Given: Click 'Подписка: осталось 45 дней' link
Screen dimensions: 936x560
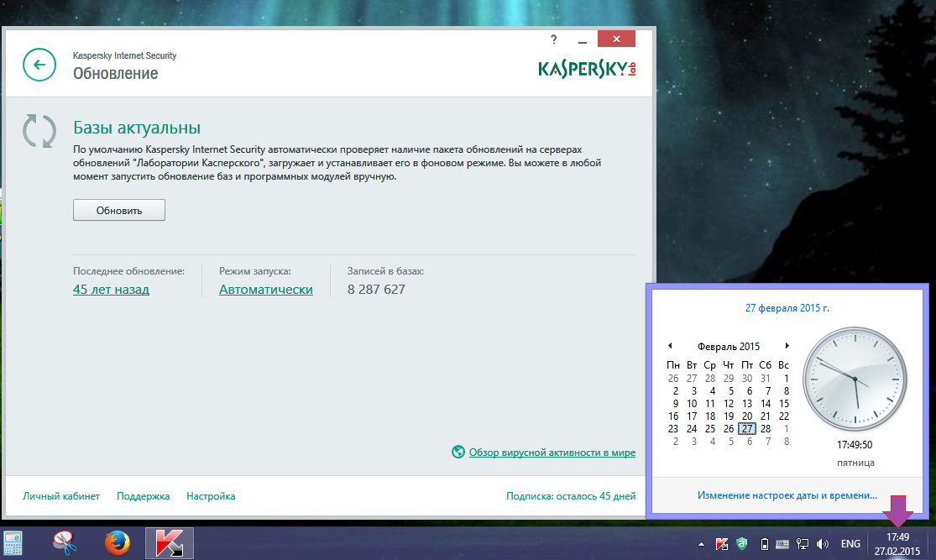Looking at the screenshot, I should pos(571,496).
